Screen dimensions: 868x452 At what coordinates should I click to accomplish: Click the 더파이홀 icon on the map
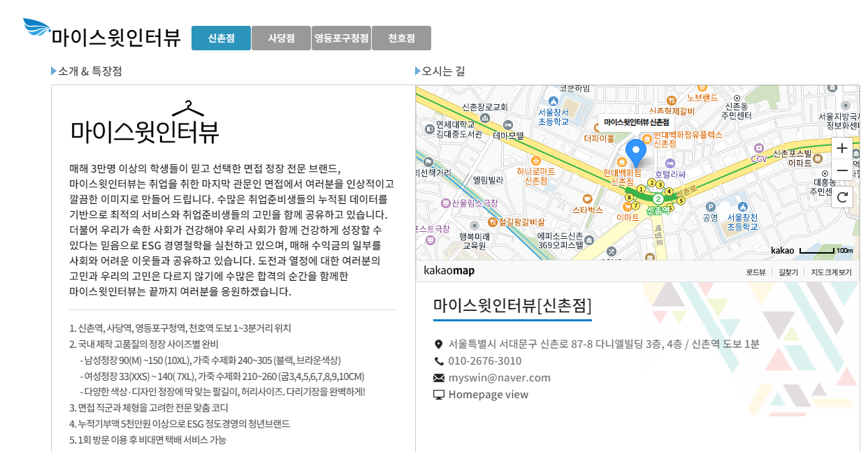[x=595, y=127]
